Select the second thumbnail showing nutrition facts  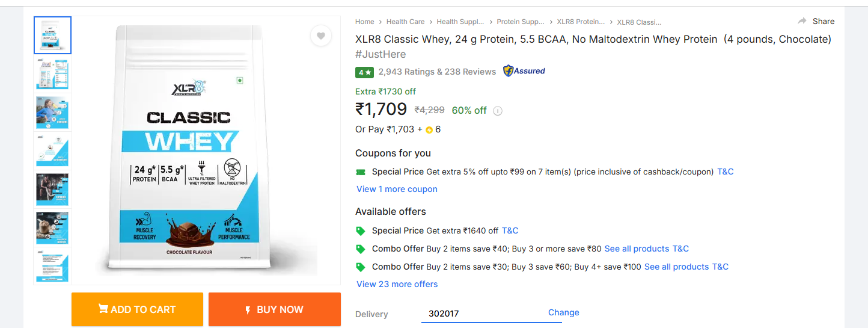[x=53, y=74]
